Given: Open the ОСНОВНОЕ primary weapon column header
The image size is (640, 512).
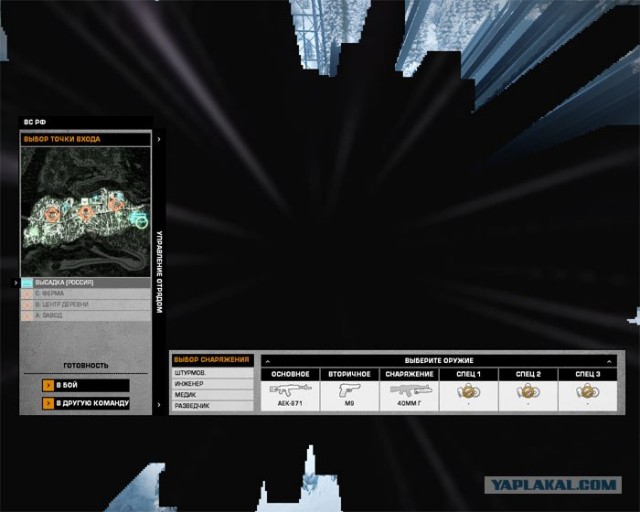Looking at the screenshot, I should [x=290, y=374].
